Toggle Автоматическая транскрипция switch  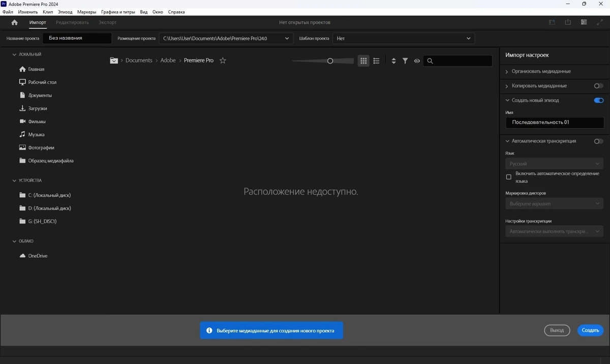point(599,141)
